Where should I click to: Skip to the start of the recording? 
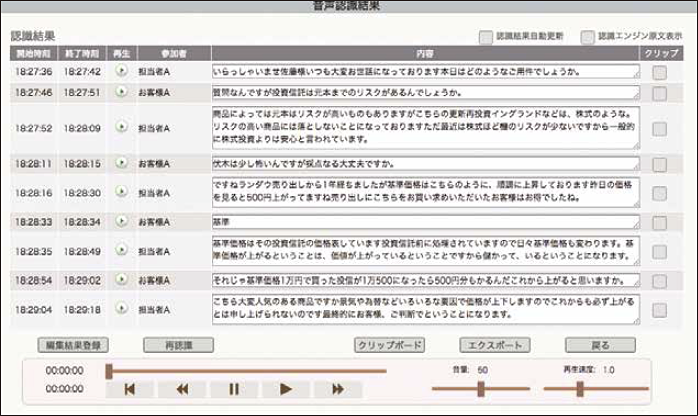click(130, 389)
